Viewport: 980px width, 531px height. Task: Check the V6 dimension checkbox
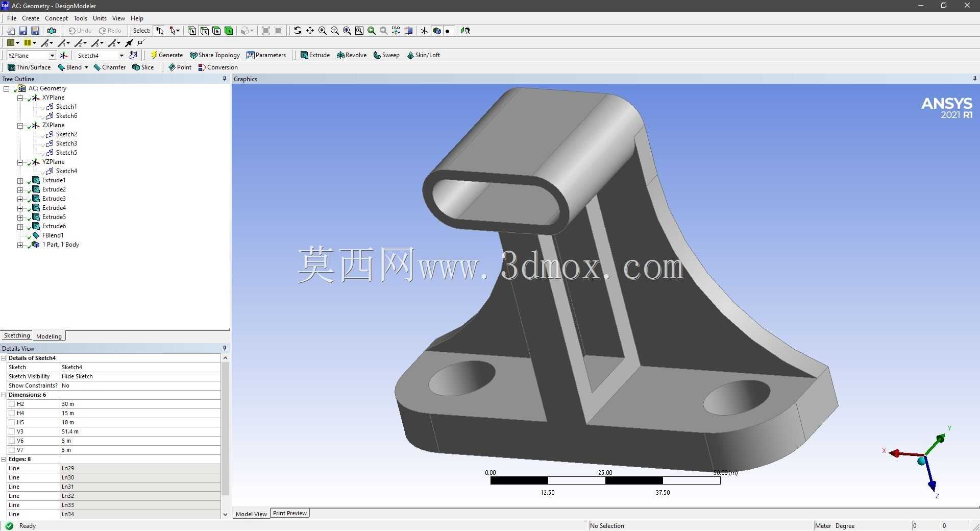coord(12,441)
